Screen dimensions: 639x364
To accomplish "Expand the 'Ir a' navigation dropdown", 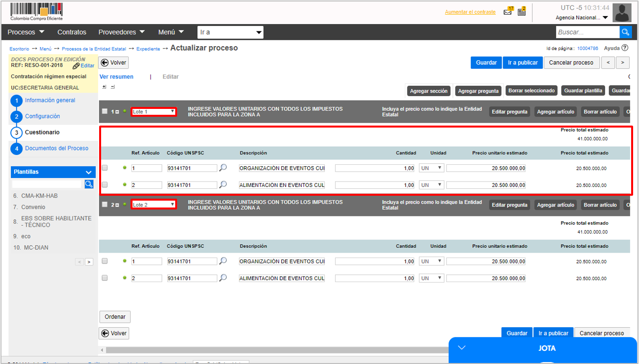I will (230, 32).
